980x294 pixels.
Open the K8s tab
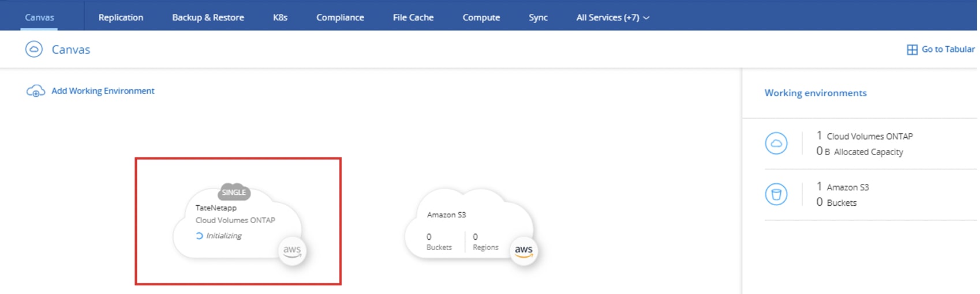[x=280, y=17]
